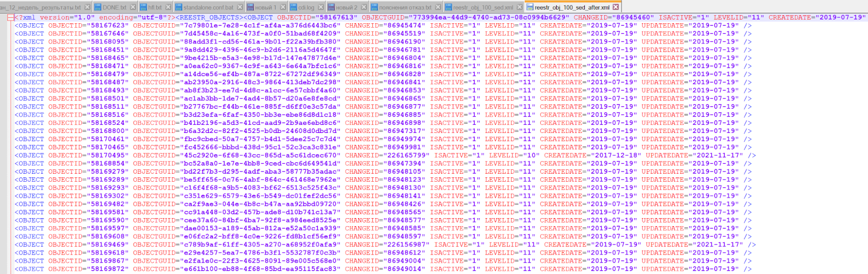This screenshot has width=868, height=274.
Task: Open the cdi.log tab
Action: [x=306, y=8]
